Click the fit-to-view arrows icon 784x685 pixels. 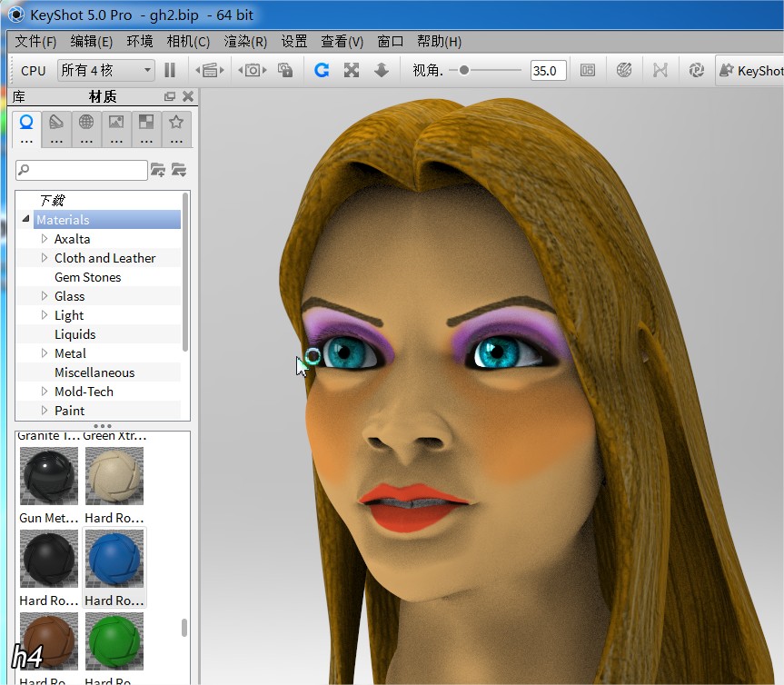pyautogui.click(x=352, y=70)
